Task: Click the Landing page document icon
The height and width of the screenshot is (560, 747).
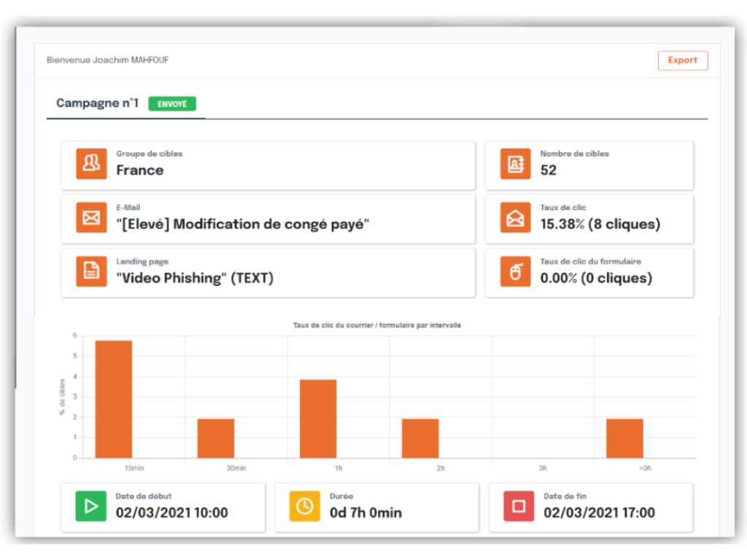Action: [91, 271]
